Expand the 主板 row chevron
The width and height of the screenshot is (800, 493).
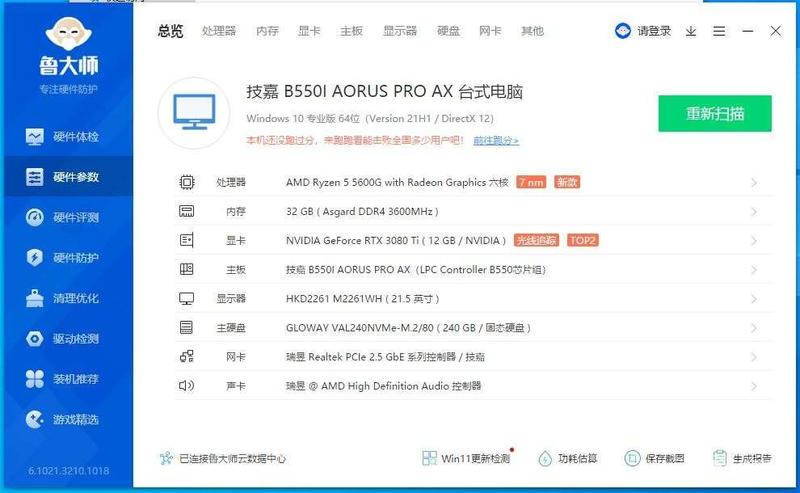pyautogui.click(x=754, y=270)
